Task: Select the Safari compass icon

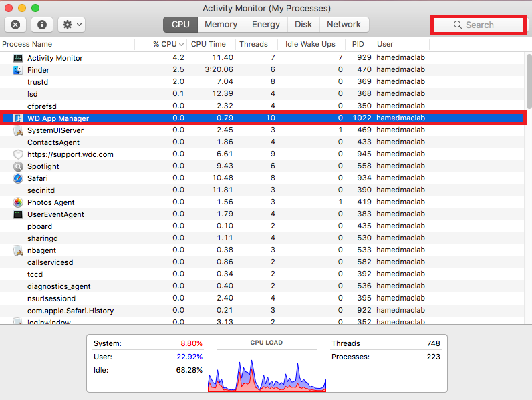Action: [18, 178]
